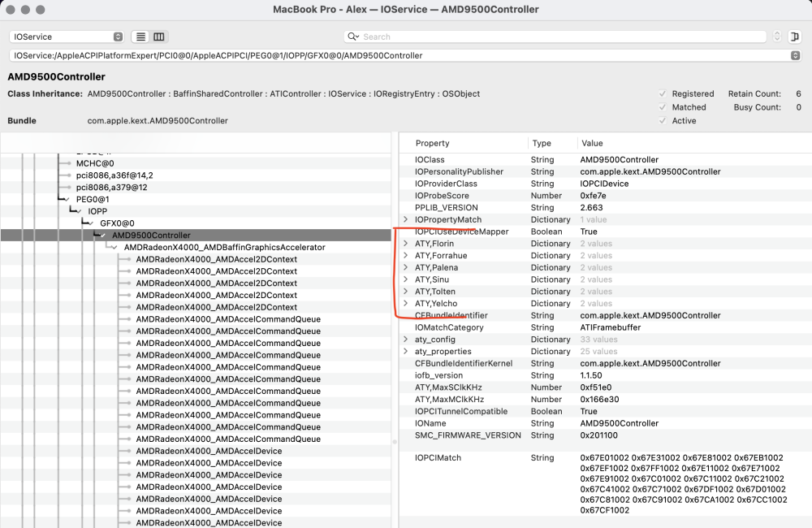The image size is (812, 528).
Task: Select the ATY,MaxMCIkKHz property row
Action: [606, 399]
